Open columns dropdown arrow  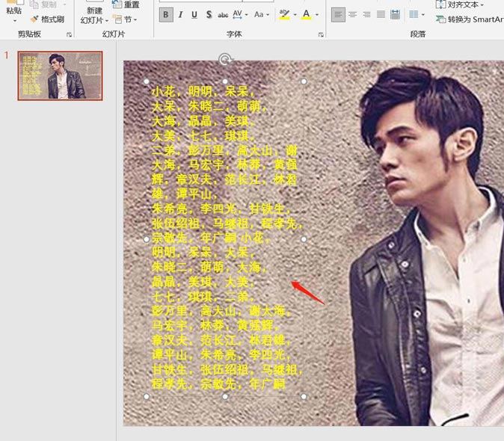pos(423,15)
